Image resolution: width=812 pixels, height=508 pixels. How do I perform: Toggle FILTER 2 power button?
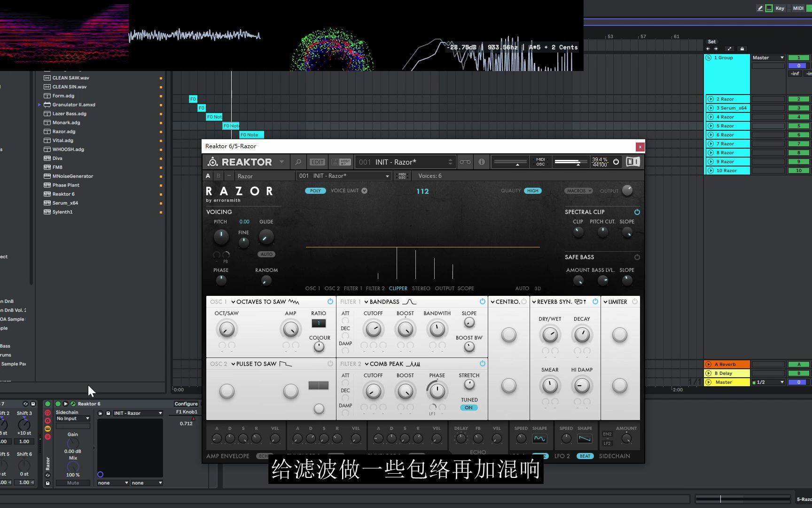click(483, 364)
